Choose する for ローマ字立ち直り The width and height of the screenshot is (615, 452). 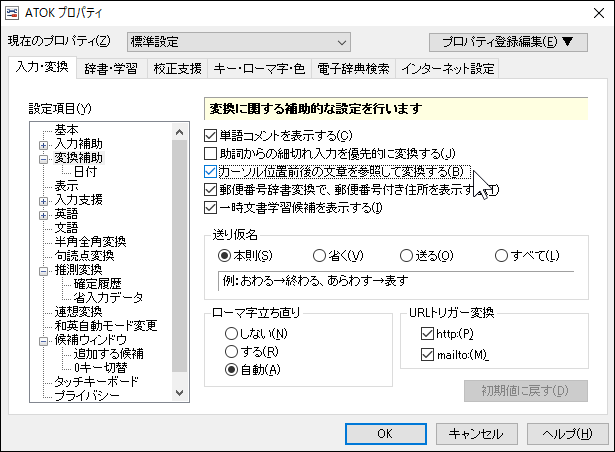click(231, 352)
